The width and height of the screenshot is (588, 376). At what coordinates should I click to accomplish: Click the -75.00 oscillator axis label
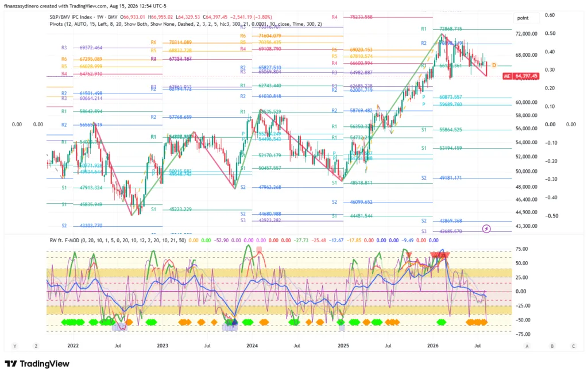tap(521, 334)
